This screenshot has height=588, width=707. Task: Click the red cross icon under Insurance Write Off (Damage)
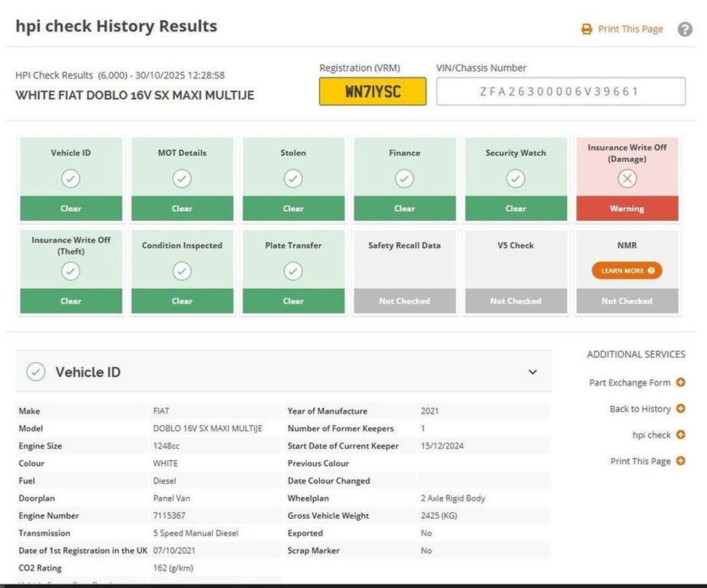(x=627, y=179)
